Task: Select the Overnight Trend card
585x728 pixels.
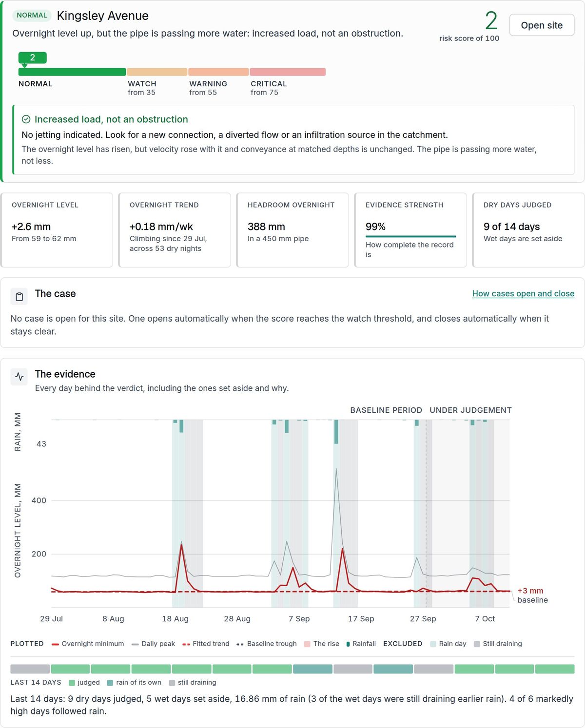Action: coord(175,230)
